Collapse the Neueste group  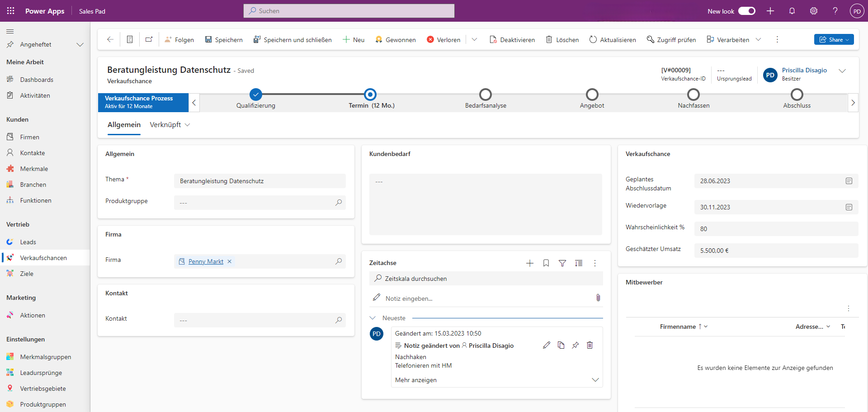tap(373, 318)
